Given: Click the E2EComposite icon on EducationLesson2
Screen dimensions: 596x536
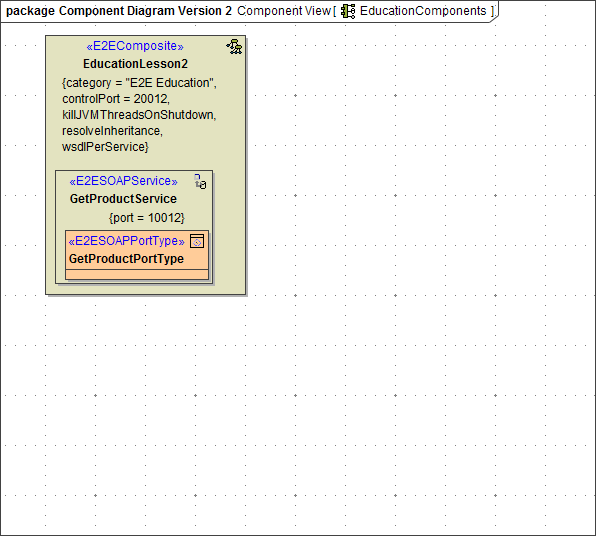Looking at the screenshot, I should (x=235, y=46).
